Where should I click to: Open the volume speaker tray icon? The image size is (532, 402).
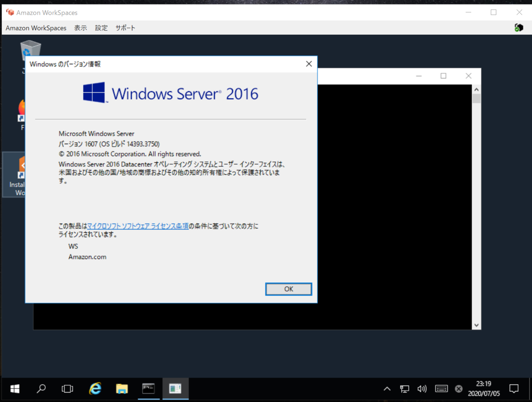pyautogui.click(x=422, y=389)
